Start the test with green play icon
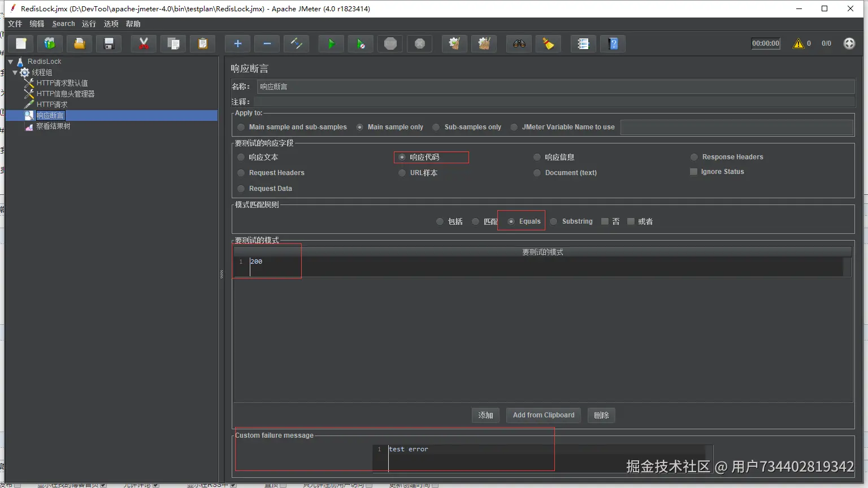This screenshot has width=868, height=488. tap(331, 43)
